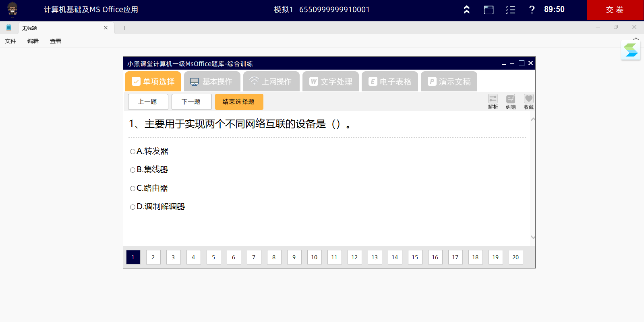Click the 纠错 error report icon
The image size is (644, 322).
pos(511,101)
